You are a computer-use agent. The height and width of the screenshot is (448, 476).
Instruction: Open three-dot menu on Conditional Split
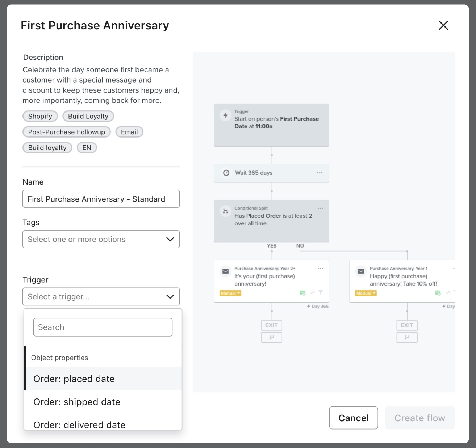320,208
